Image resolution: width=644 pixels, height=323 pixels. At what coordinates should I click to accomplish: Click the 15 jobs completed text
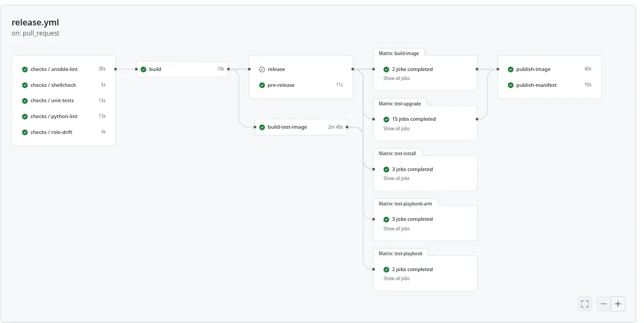click(x=414, y=119)
